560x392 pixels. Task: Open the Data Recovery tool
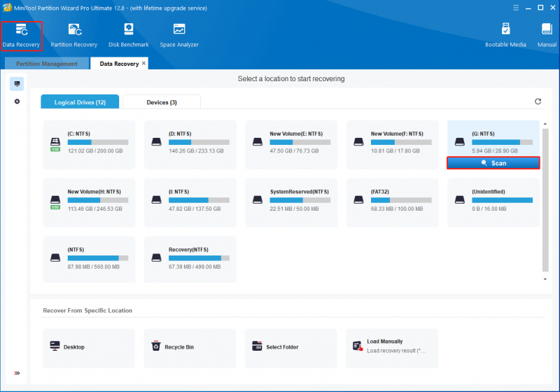[22, 36]
